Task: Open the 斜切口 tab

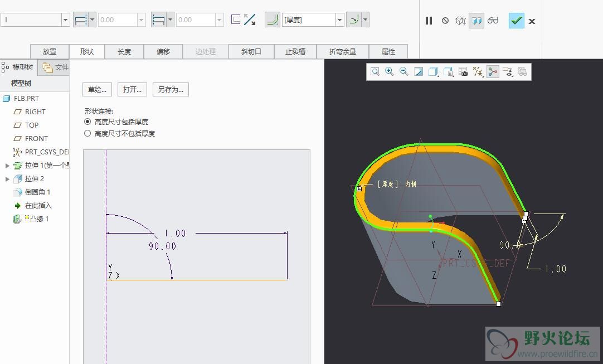Action: pyautogui.click(x=251, y=51)
